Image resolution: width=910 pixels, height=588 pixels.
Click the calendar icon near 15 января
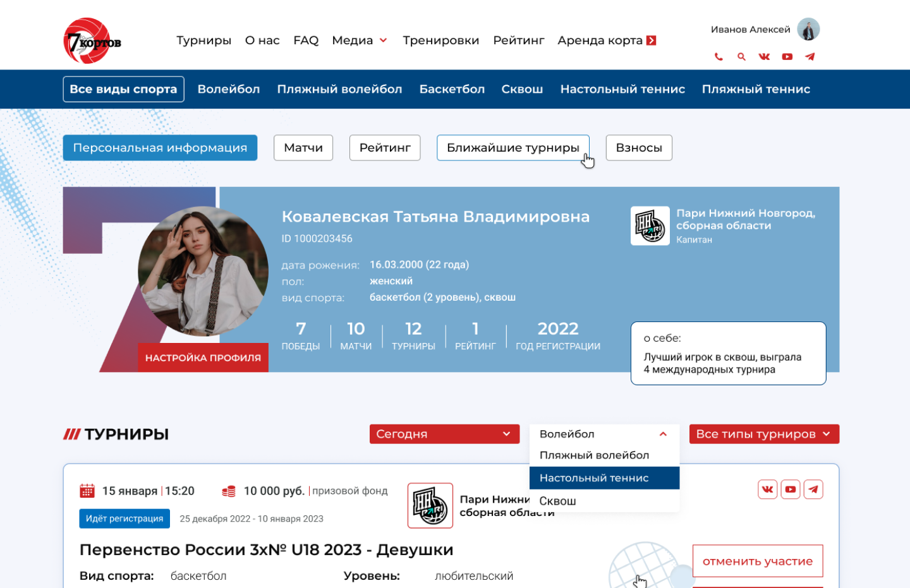click(87, 490)
